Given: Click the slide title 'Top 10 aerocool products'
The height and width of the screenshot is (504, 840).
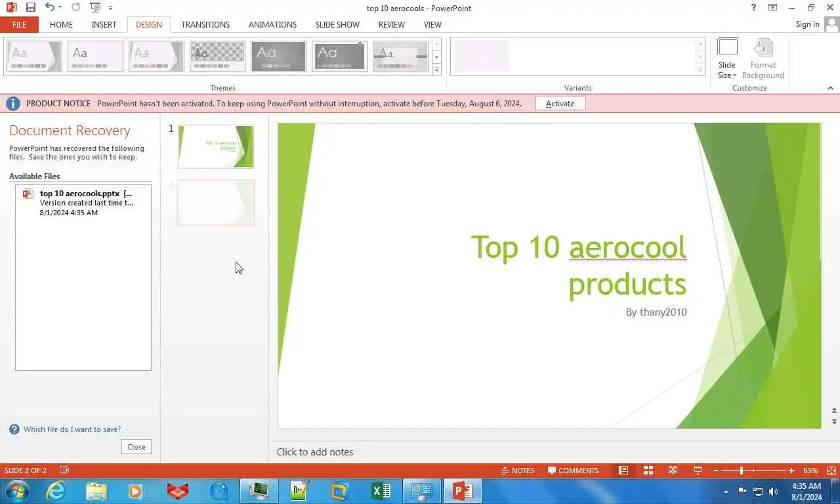Looking at the screenshot, I should pyautogui.click(x=578, y=265).
